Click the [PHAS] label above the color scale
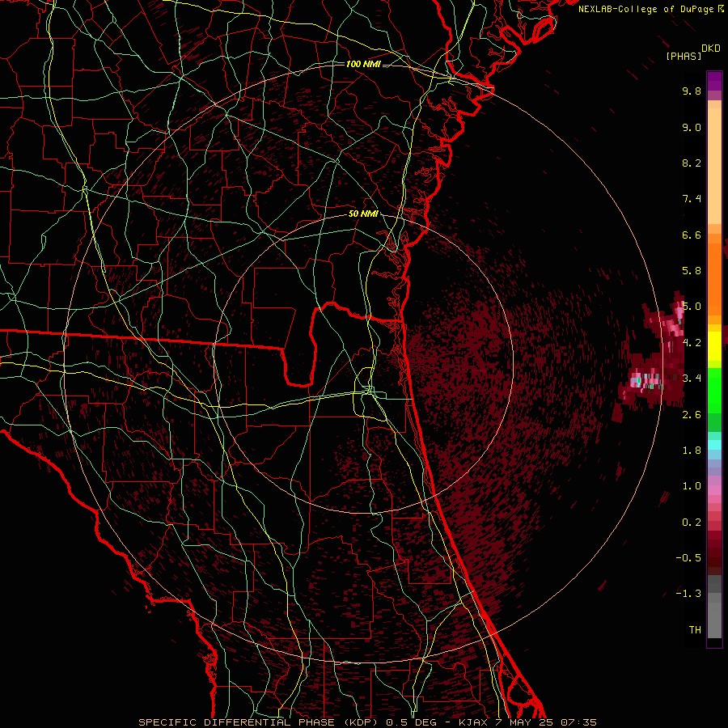The height and width of the screenshot is (728, 728). click(684, 56)
